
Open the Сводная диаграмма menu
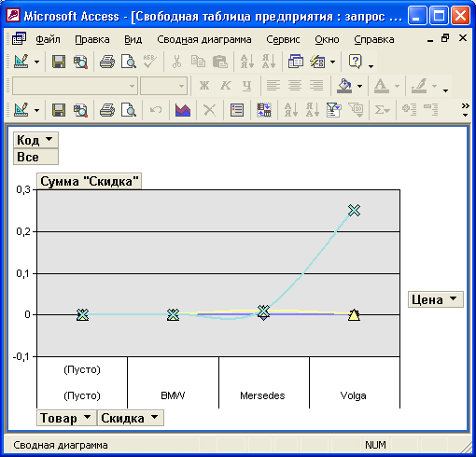(x=204, y=39)
